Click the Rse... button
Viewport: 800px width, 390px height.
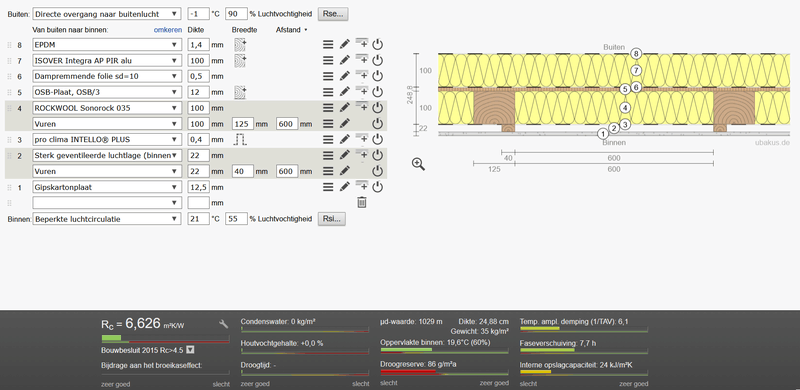pyautogui.click(x=333, y=14)
